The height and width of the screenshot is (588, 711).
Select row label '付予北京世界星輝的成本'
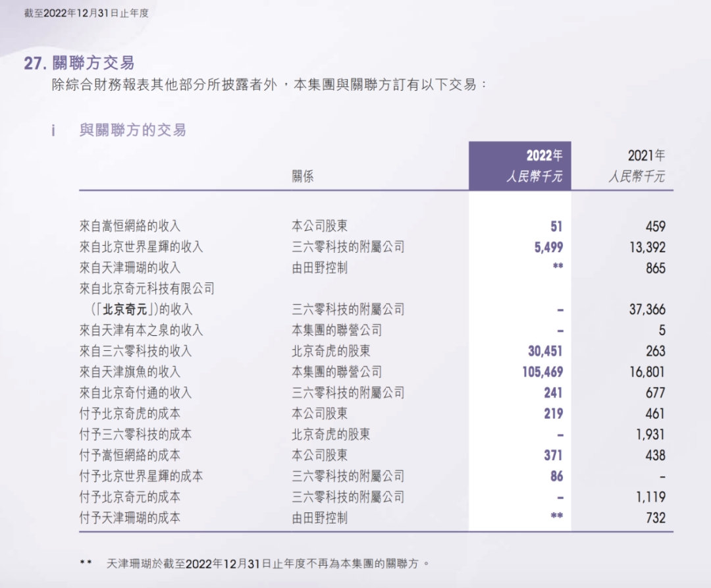point(141,476)
